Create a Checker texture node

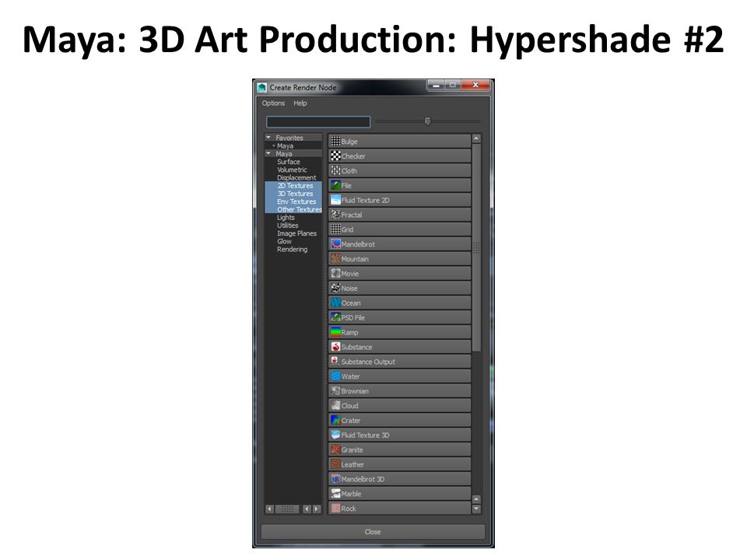tap(399, 156)
